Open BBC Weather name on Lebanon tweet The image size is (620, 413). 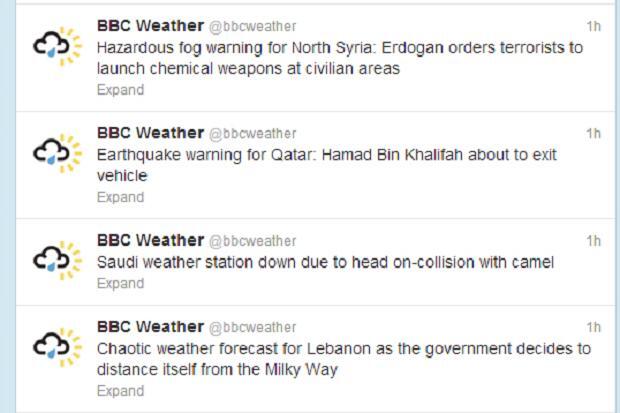[149, 326]
